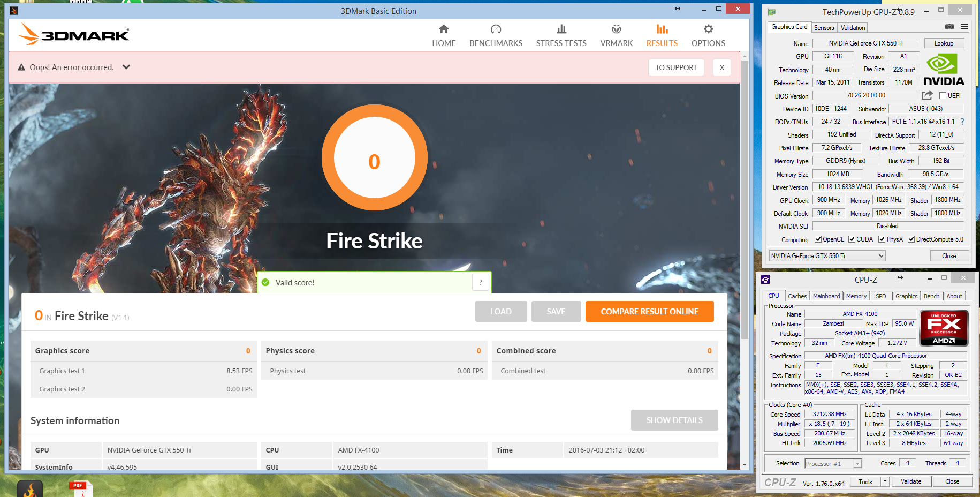Go to the 3DMark Home icon
Screen dimensions: 980x497
coord(444,29)
